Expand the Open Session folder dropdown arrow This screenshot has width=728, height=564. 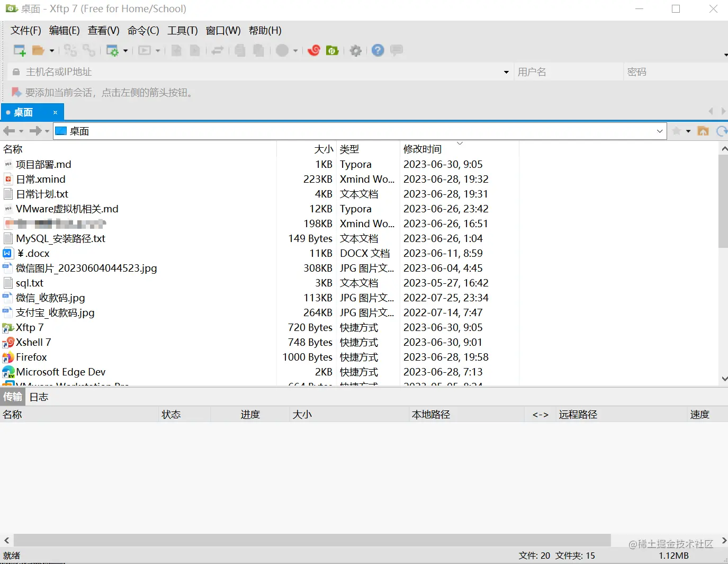[52, 51]
